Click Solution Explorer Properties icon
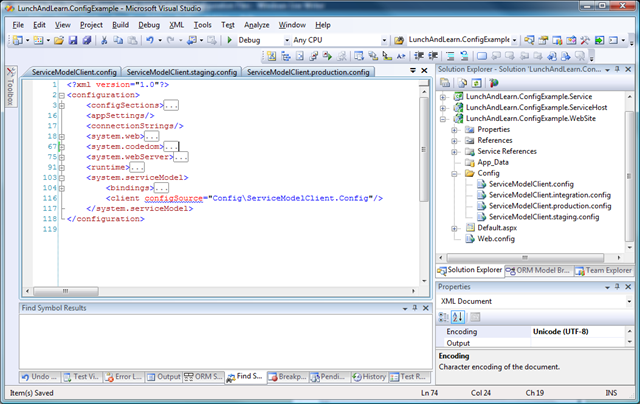Viewport: 640px width, 404px height. click(445, 83)
